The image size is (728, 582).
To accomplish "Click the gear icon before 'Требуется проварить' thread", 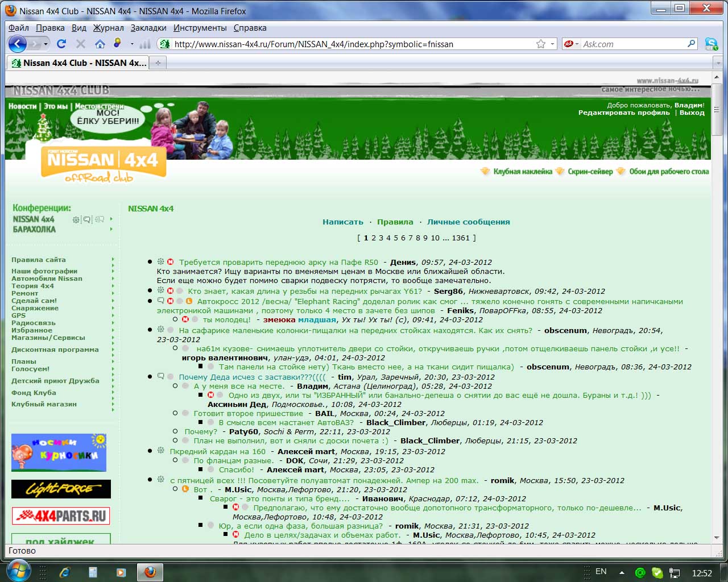I will coord(161,262).
